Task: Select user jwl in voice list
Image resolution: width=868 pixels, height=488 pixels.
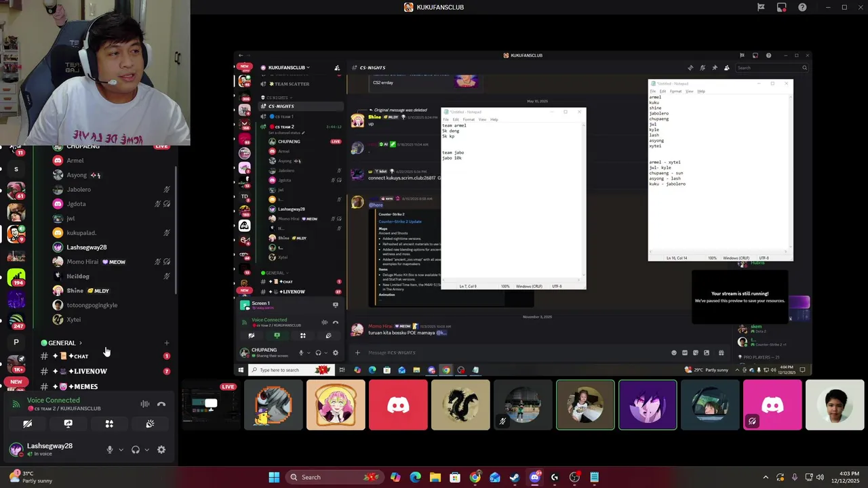Action: pyautogui.click(x=112, y=218)
